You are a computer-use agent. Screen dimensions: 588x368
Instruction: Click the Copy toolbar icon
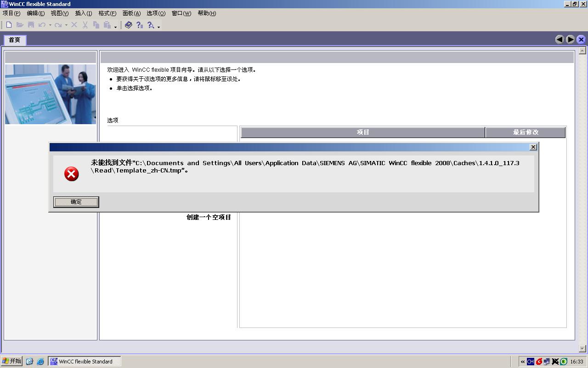point(96,25)
